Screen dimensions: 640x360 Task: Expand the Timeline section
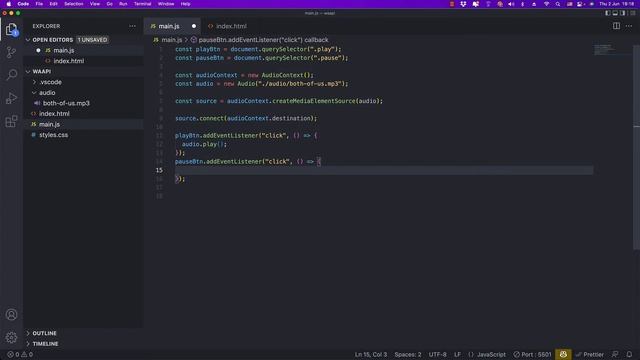tap(45, 344)
